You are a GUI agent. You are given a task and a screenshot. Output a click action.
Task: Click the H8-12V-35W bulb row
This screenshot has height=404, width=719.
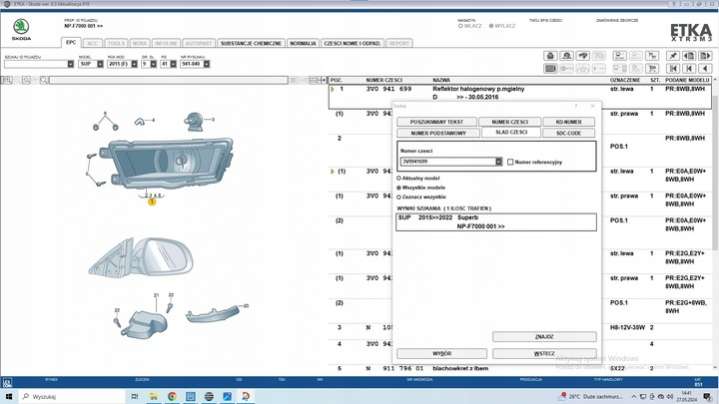coord(520,327)
